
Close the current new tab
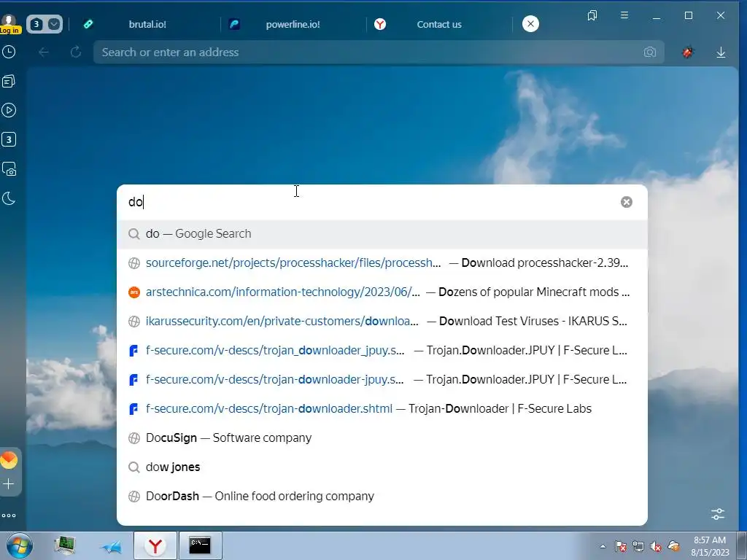point(530,24)
